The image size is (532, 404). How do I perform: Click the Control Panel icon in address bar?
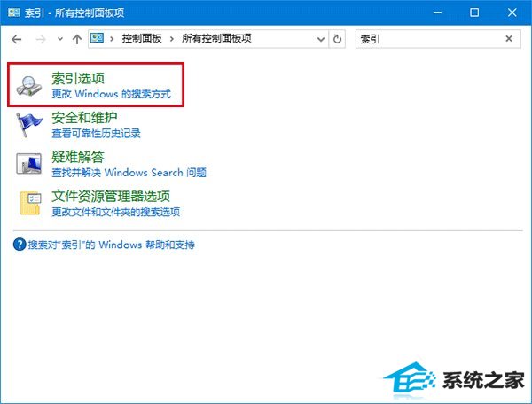pyautogui.click(x=97, y=37)
